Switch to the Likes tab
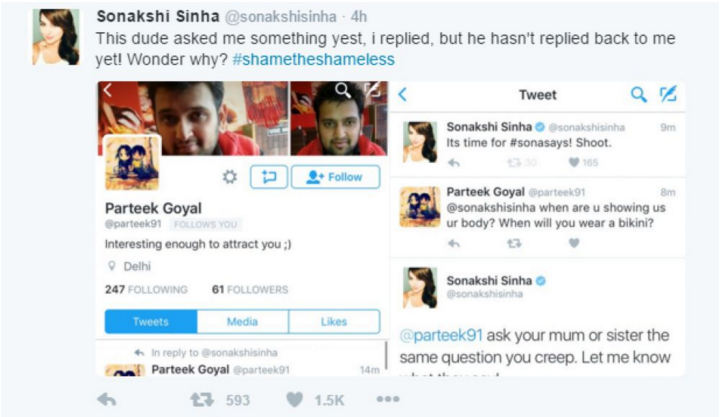The width and height of the screenshot is (727, 417). (x=334, y=322)
